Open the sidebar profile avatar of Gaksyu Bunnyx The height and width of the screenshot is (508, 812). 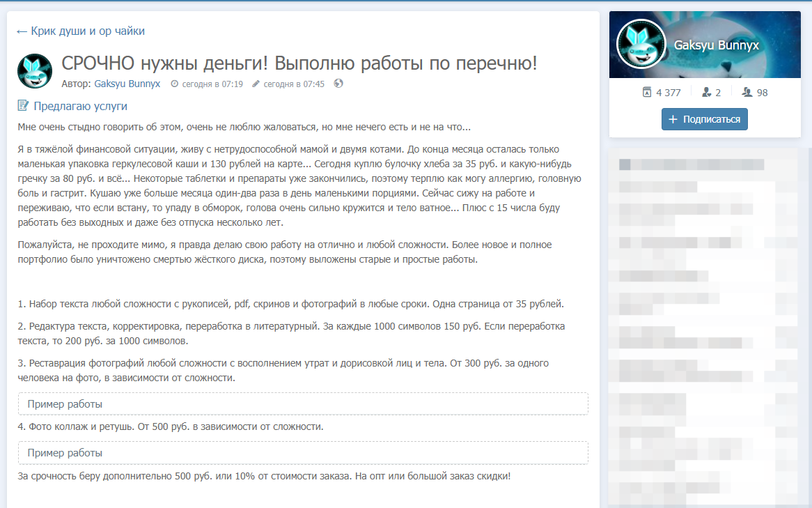[x=641, y=44]
